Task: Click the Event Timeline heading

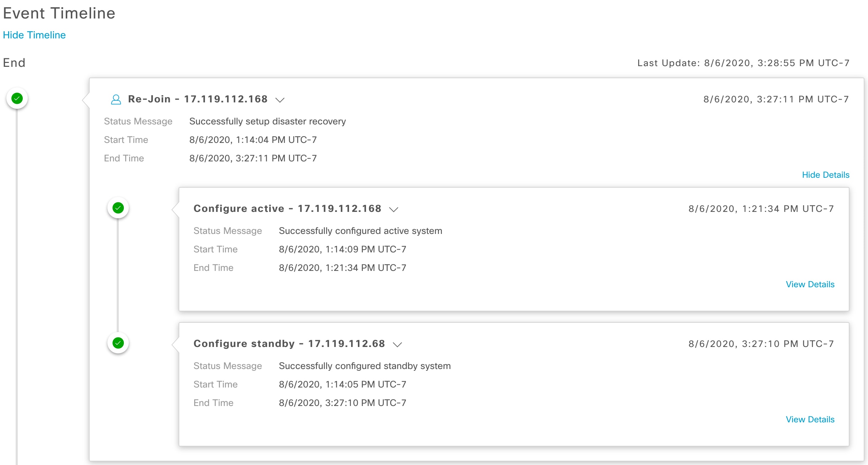Action: [x=59, y=13]
